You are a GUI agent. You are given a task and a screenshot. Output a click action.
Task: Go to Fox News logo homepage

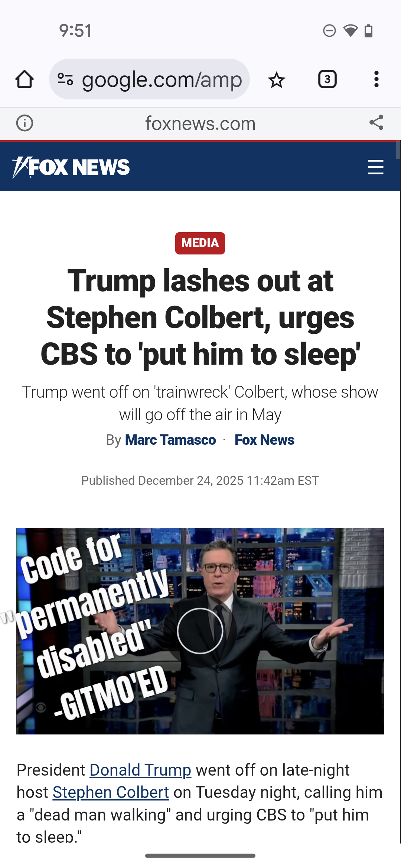(x=71, y=167)
